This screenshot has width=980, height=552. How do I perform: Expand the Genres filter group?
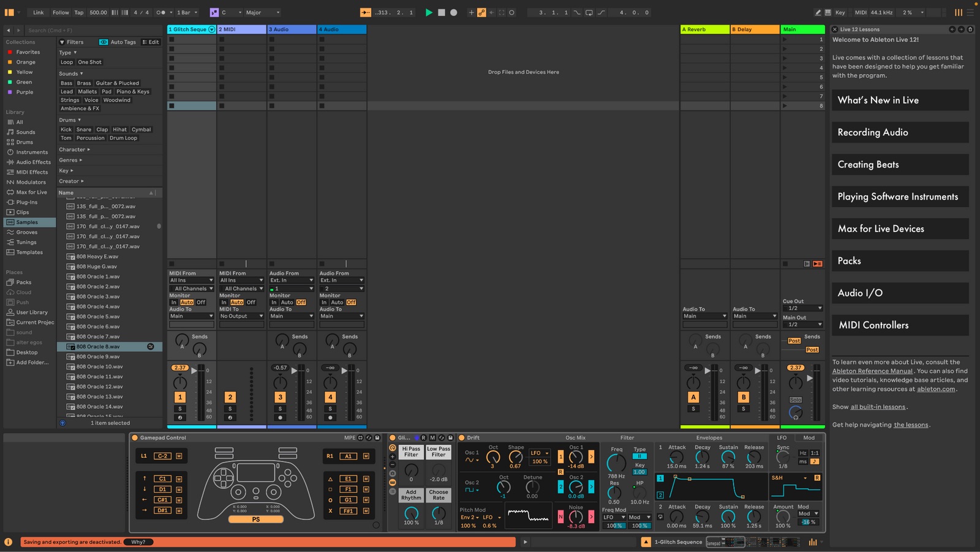[70, 160]
